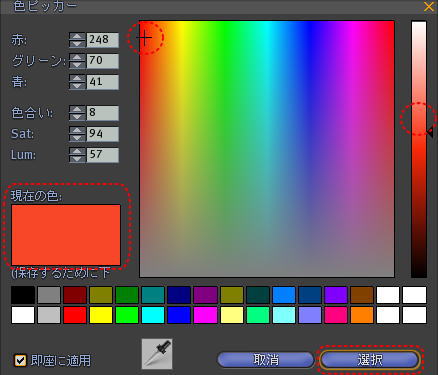Choose the cyan palette swatch
Screen dimensions: 438x375
click(153, 315)
